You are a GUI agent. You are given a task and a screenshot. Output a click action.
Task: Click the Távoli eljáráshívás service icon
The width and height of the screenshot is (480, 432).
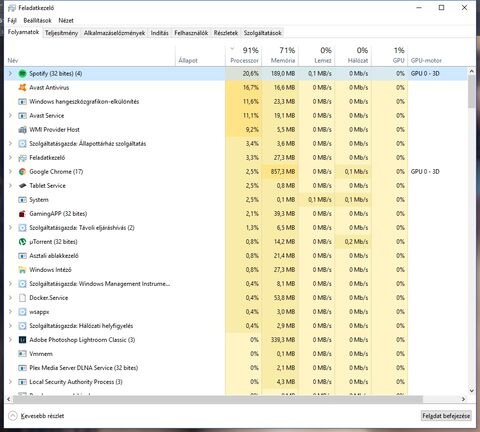[22, 227]
